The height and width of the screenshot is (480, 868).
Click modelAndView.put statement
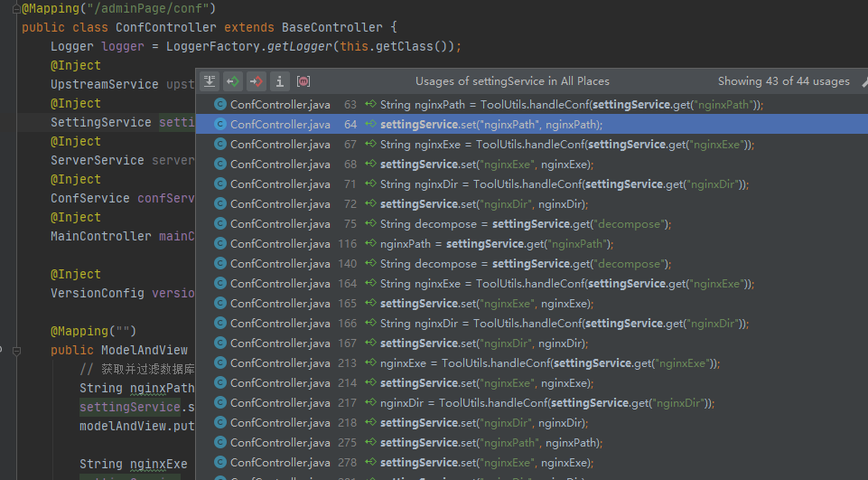pos(136,426)
